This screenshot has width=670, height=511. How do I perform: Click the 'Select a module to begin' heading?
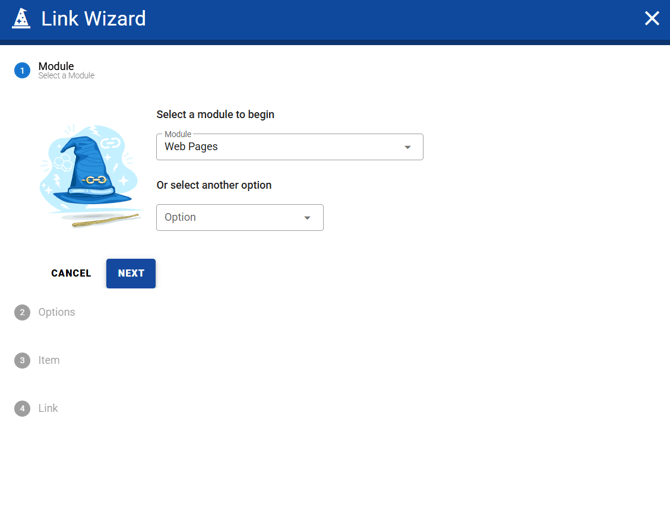pos(215,115)
